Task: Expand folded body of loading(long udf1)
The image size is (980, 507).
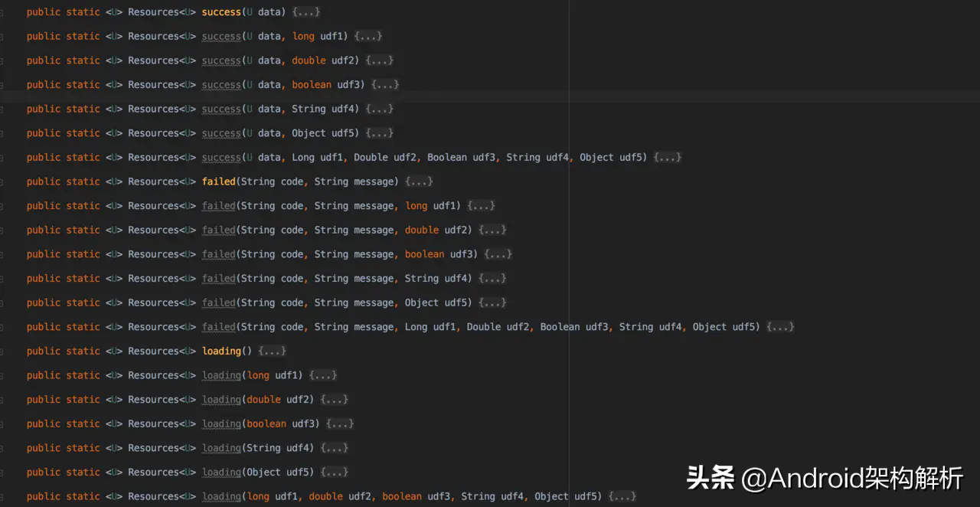Action: click(323, 376)
